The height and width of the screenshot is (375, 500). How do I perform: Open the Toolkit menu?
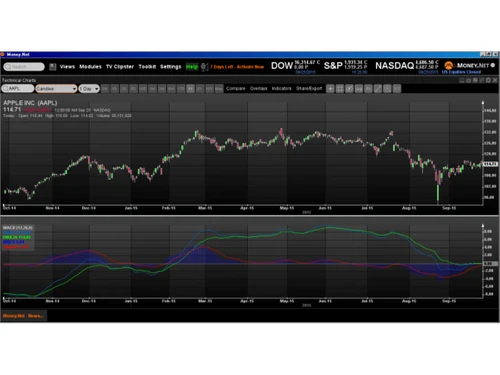[x=147, y=67]
